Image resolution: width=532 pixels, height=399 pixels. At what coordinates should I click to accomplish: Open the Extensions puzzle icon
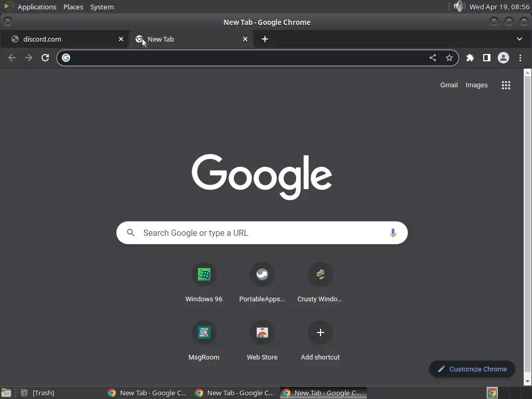pos(470,58)
